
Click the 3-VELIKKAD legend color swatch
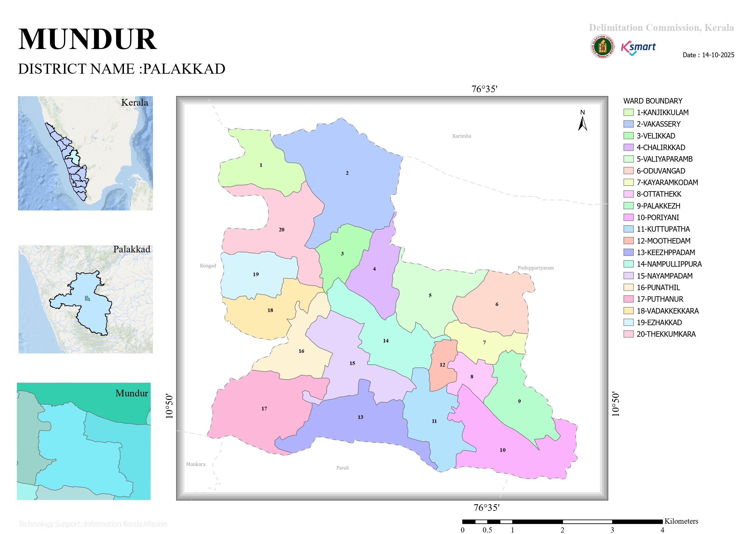pos(628,135)
